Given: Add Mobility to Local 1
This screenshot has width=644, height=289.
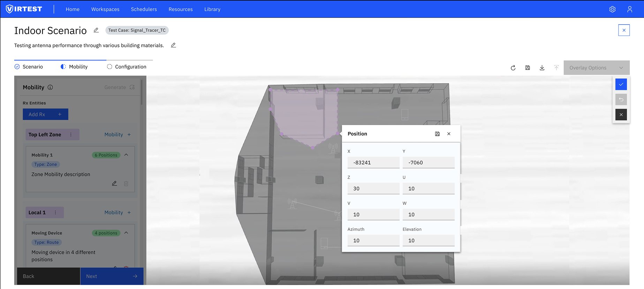Looking at the screenshot, I should [118, 212].
